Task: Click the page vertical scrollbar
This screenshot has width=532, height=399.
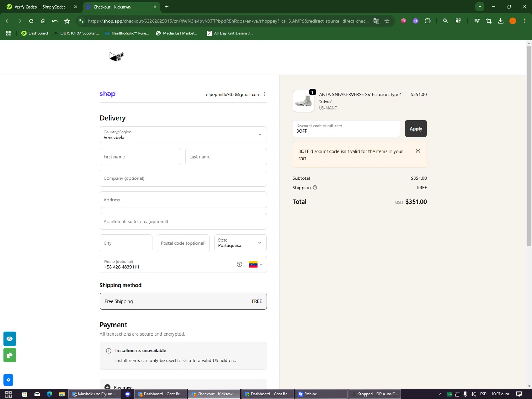Action: tap(529, 145)
